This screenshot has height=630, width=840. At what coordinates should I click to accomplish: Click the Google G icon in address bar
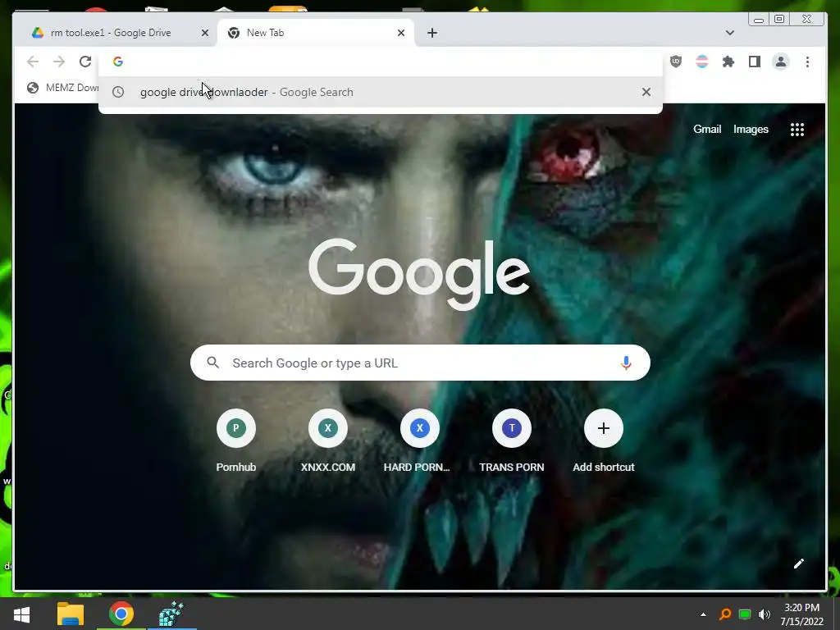coord(118,62)
